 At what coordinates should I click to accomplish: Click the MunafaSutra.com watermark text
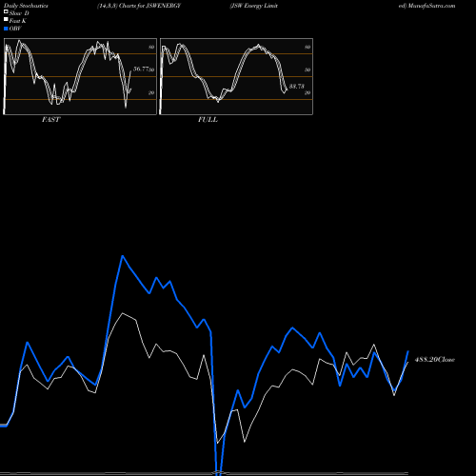[x=431, y=6]
